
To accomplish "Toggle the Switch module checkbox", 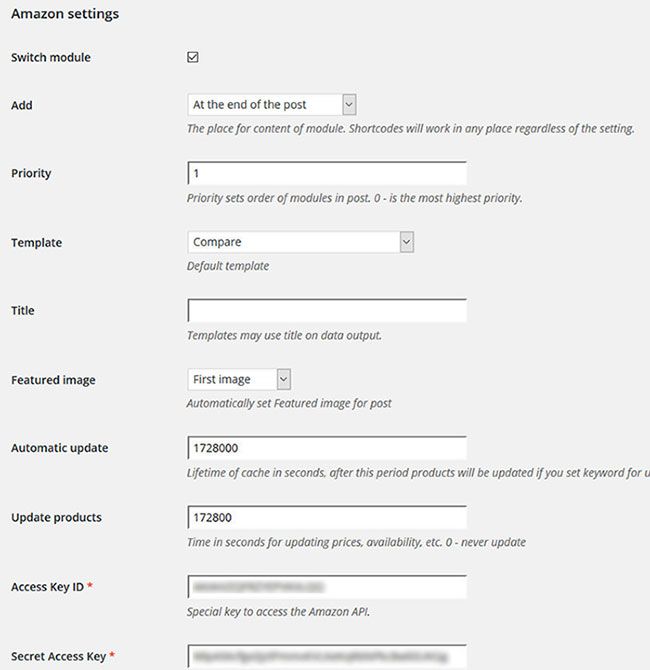I will coord(193,57).
